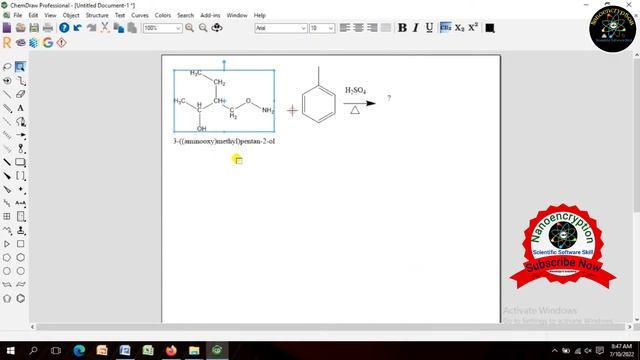Select the Structure Perspective tool
This screenshot has width=640, height=360.
[x=7, y=80]
